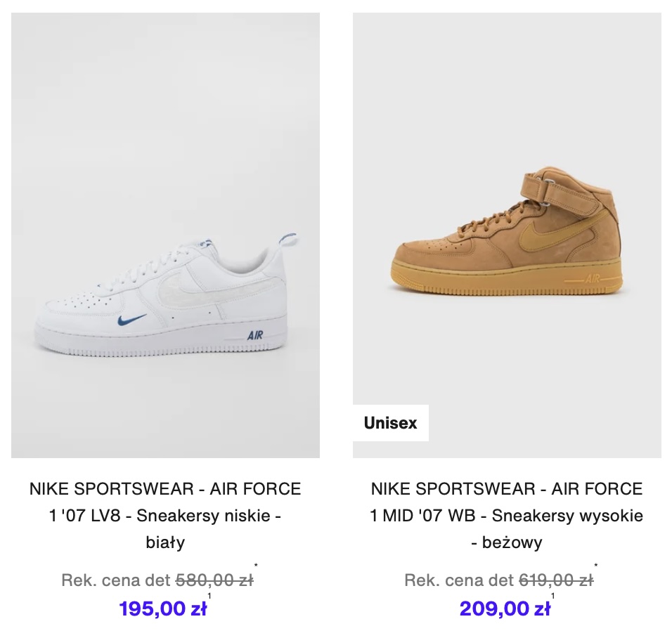Click the 209,00 zł sale price

[505, 608]
